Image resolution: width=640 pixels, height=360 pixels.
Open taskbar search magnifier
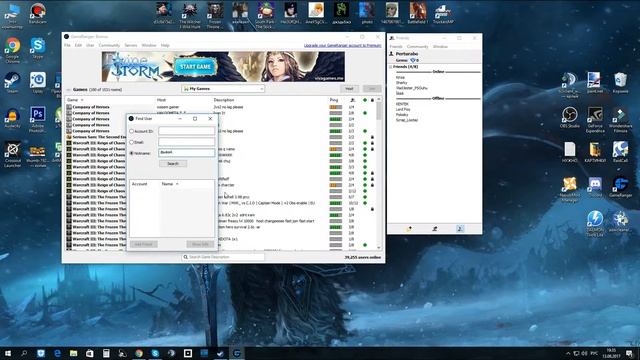tap(24, 353)
